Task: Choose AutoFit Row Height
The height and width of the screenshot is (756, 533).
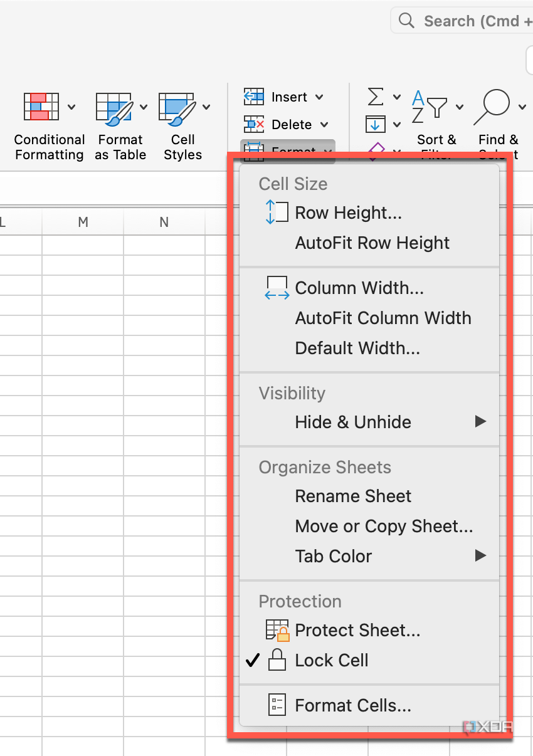Action: [372, 243]
